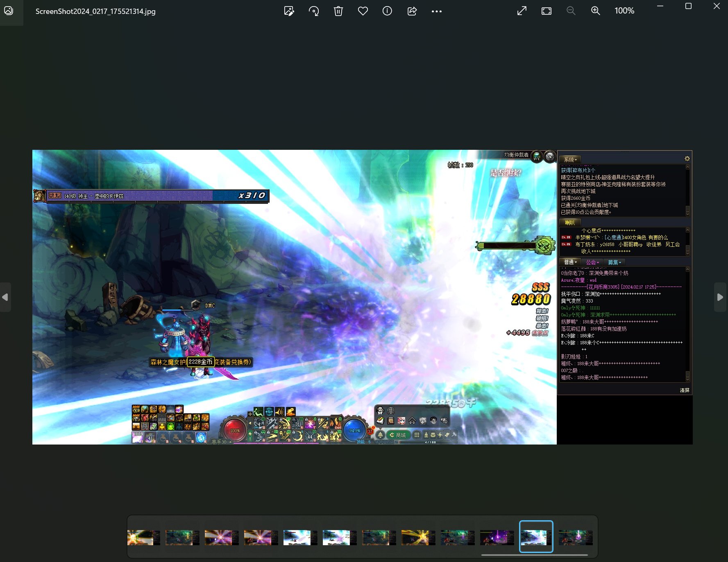
Task: Click the 均衡仲裁者 dungeon name label
Action: 516,155
